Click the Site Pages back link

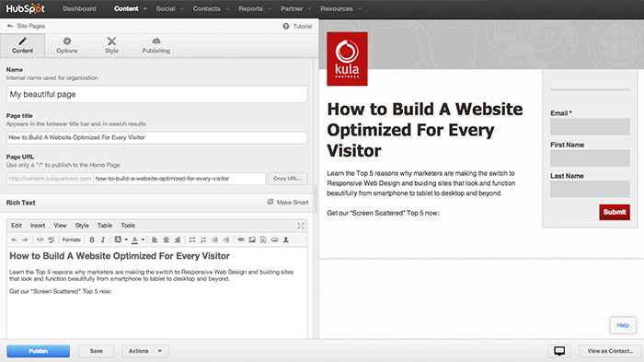30,26
